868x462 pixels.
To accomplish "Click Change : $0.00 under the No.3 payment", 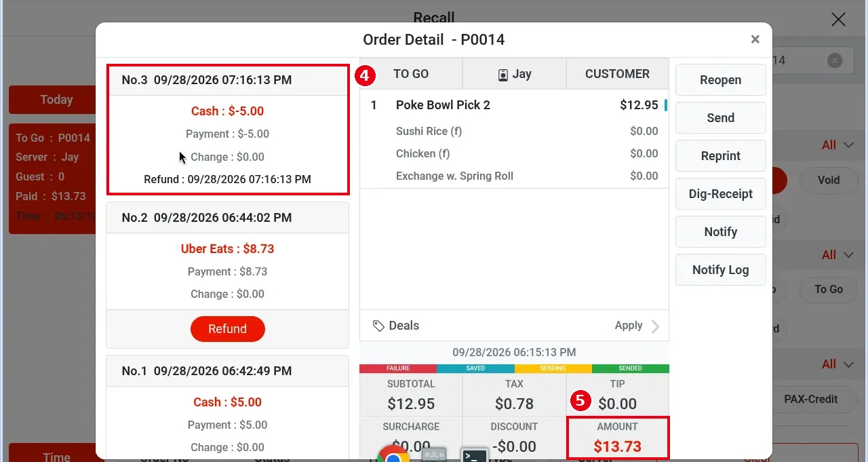I will pyautogui.click(x=227, y=157).
